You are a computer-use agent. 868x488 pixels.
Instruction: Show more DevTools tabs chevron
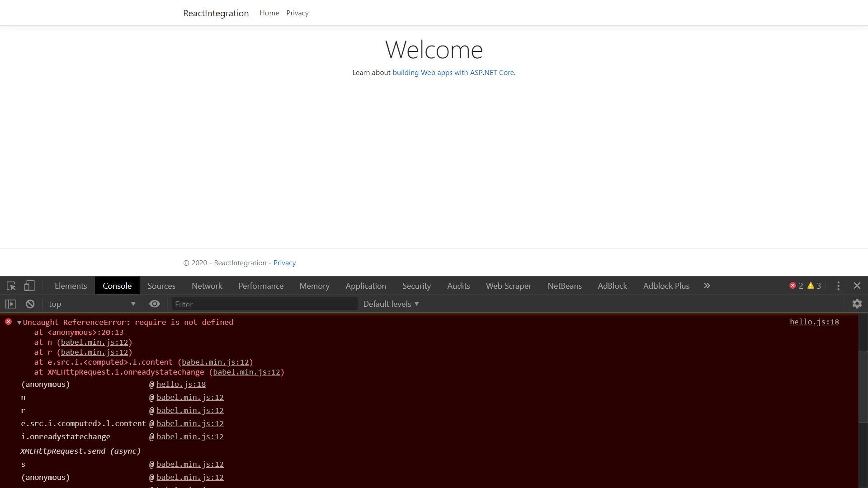point(707,286)
